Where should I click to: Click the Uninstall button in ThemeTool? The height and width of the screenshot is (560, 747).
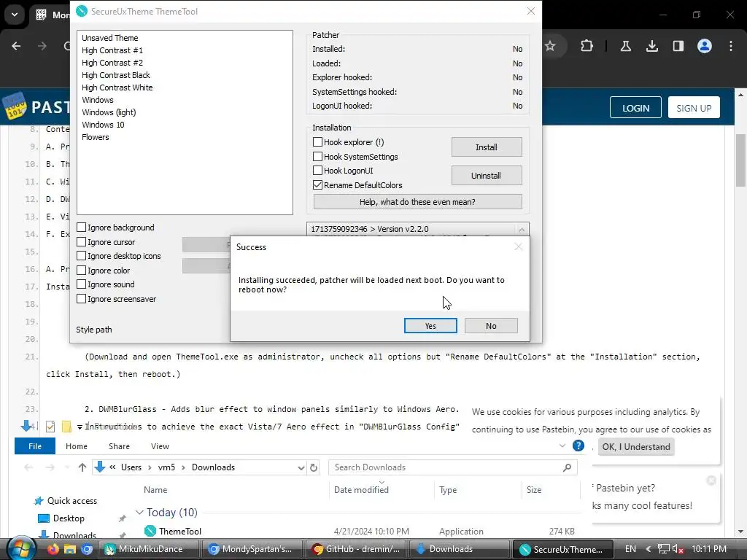tap(487, 176)
